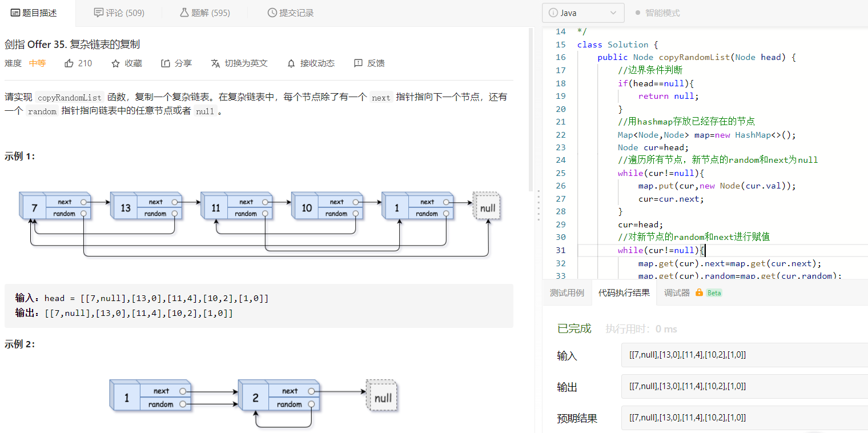Click the 切换为英文 translate icon
Screen dimensions: 868x433
coord(215,63)
